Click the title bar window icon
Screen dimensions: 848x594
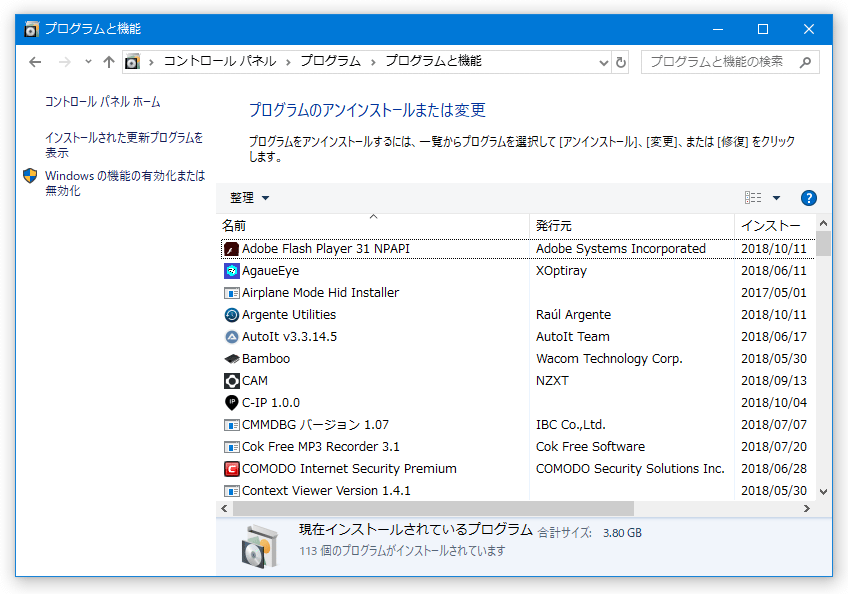[31, 29]
